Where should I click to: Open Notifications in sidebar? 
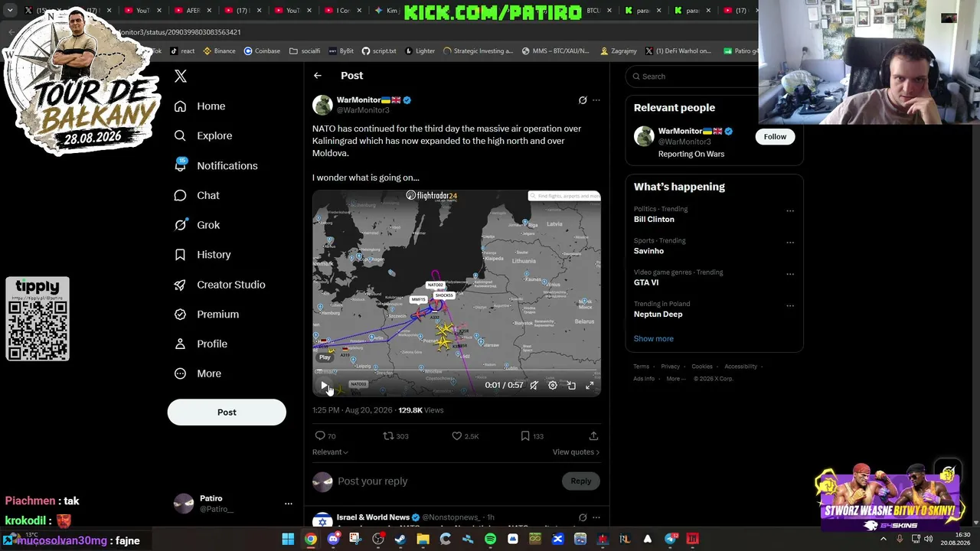[x=216, y=165]
